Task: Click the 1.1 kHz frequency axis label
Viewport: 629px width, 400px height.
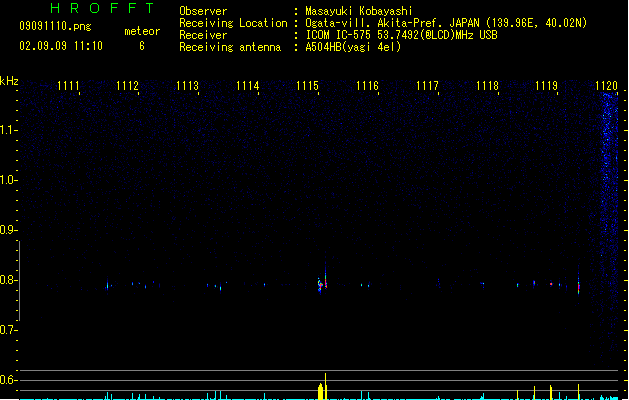Action: (8, 130)
